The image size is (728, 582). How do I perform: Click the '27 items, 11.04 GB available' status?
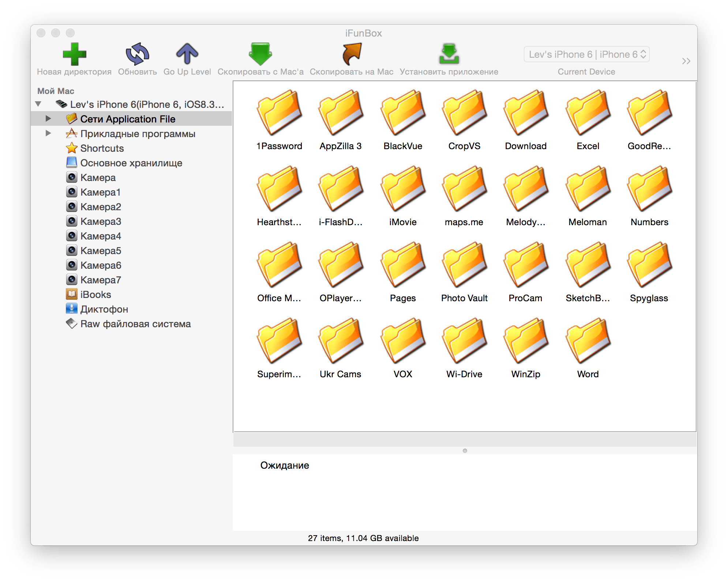pos(363,538)
